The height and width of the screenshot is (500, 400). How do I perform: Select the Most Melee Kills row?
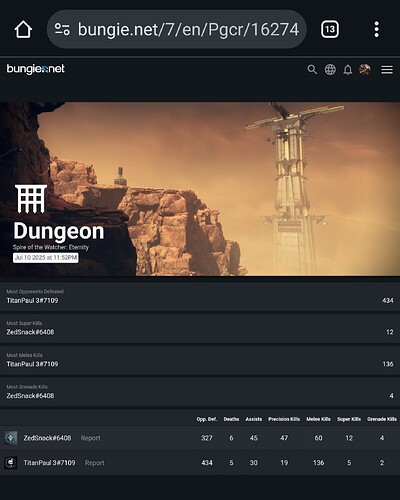pyautogui.click(x=200, y=360)
